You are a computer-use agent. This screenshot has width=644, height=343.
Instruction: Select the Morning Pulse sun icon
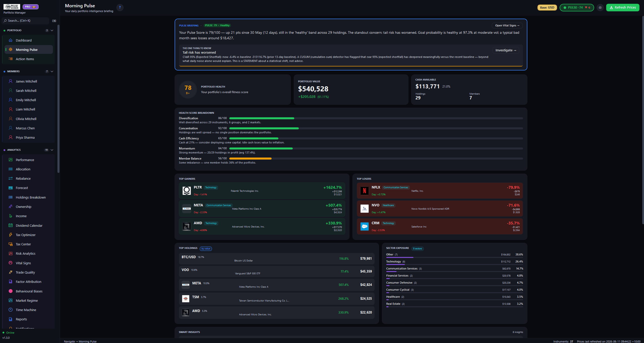pyautogui.click(x=11, y=50)
